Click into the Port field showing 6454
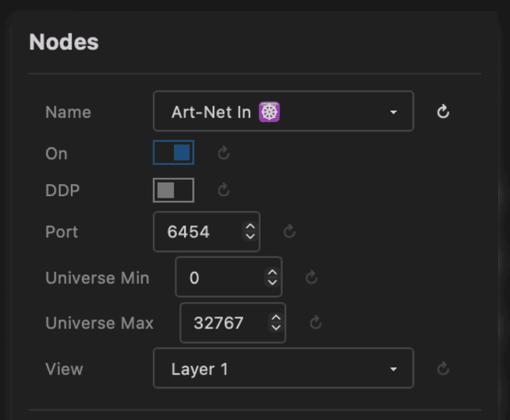Viewport: 510px width, 420px height. pyautogui.click(x=195, y=232)
